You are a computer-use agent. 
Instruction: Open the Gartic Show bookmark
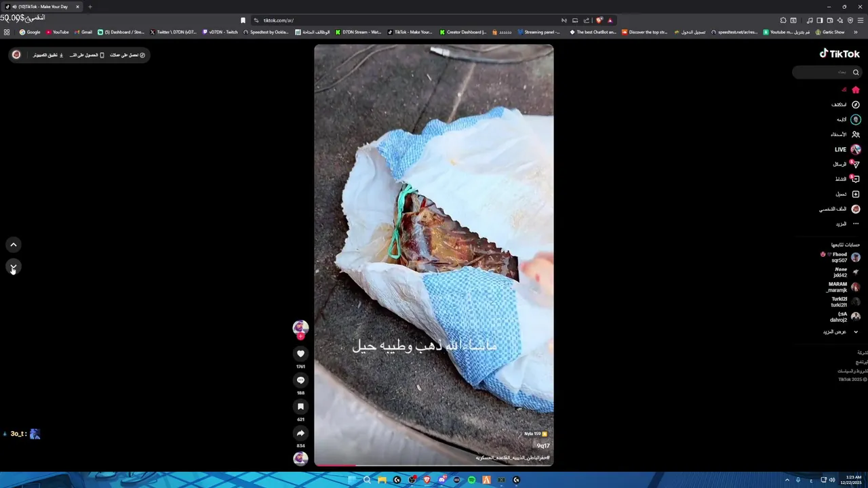830,32
